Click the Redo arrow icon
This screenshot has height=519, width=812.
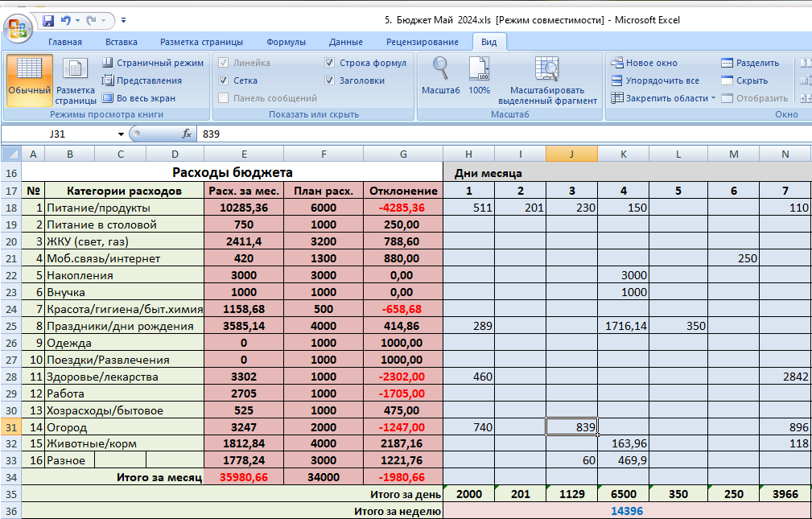[x=92, y=21]
